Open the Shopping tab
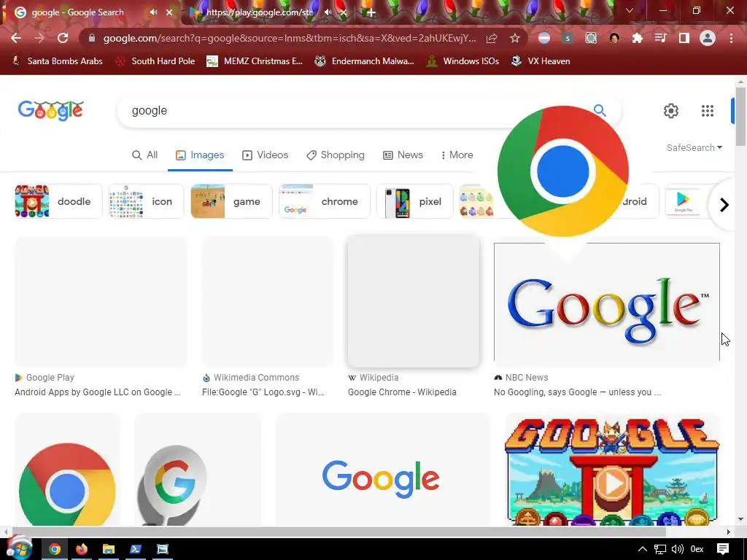The width and height of the screenshot is (747, 560). click(336, 155)
